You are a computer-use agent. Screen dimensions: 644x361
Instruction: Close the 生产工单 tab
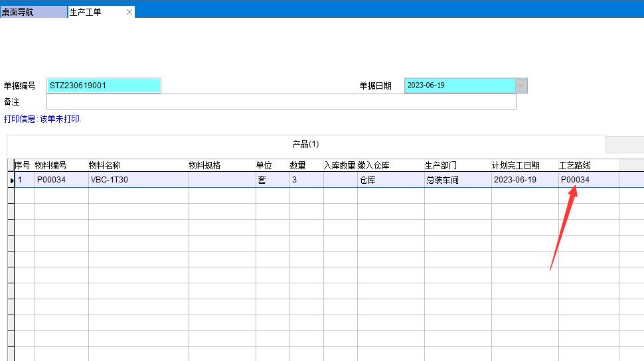point(129,12)
